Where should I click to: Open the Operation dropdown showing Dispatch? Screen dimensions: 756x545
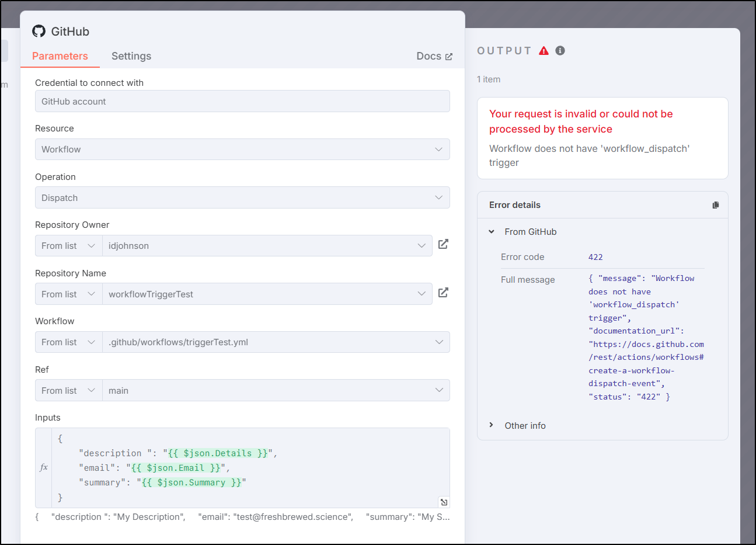pos(242,197)
